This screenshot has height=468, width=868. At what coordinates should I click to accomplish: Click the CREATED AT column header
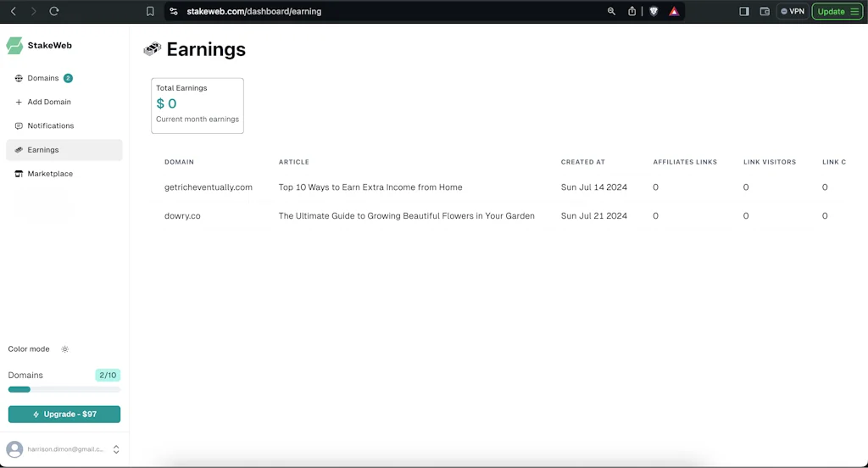point(583,162)
